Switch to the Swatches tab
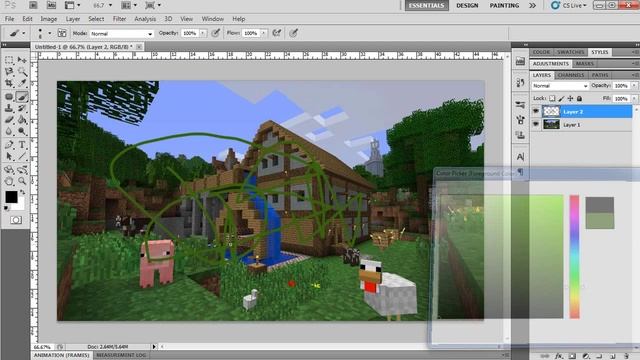 pyautogui.click(x=571, y=52)
